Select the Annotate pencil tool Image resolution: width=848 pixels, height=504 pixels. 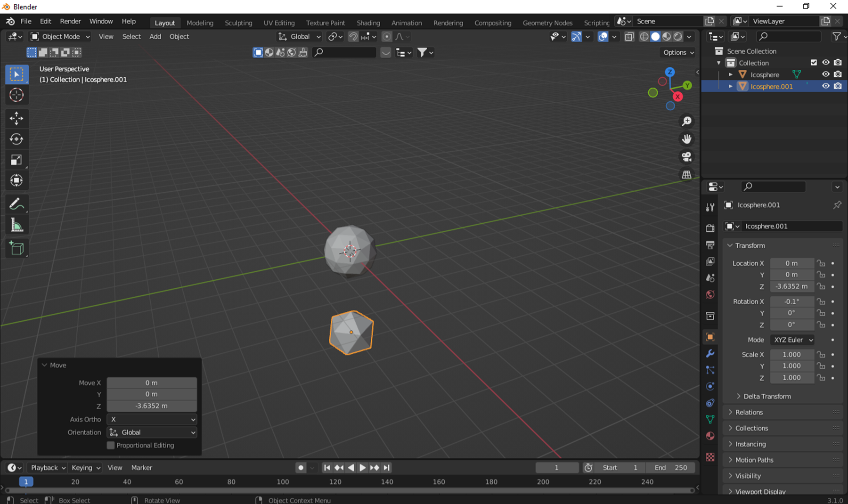pyautogui.click(x=16, y=204)
